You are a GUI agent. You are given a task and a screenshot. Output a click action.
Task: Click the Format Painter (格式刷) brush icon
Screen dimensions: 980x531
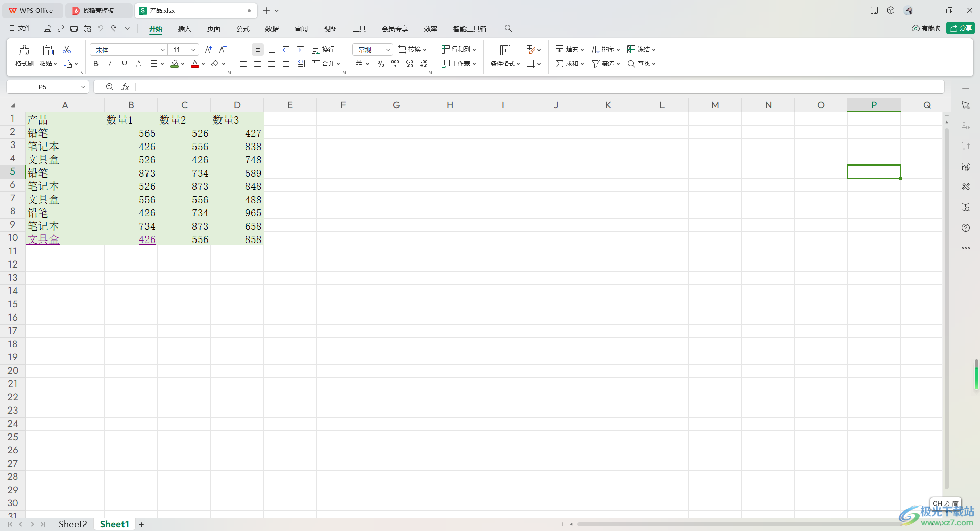[24, 50]
